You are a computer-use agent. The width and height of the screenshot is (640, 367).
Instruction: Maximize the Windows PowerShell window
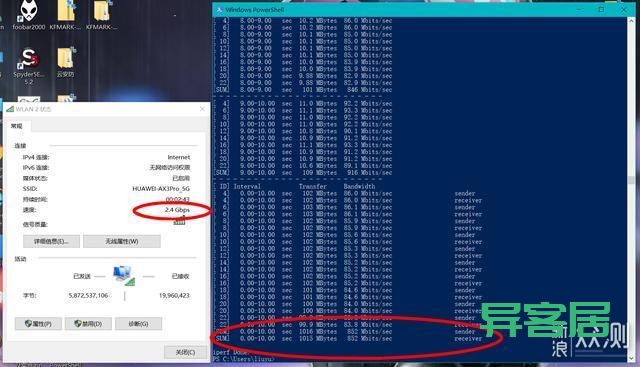click(x=601, y=9)
